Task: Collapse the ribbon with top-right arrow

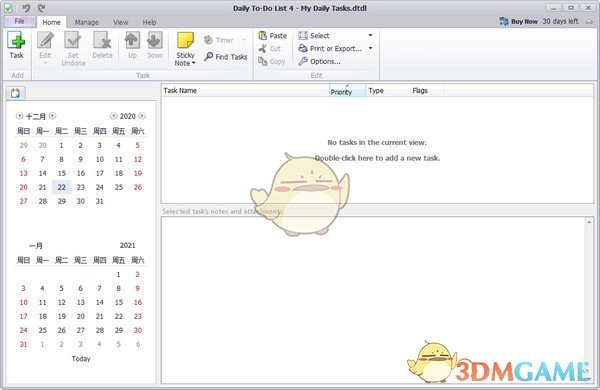Action: click(x=589, y=21)
